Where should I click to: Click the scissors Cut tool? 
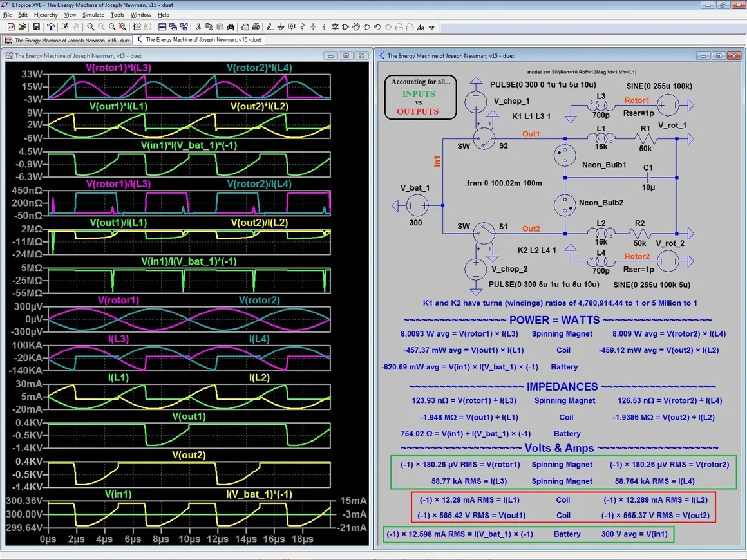click(198, 27)
